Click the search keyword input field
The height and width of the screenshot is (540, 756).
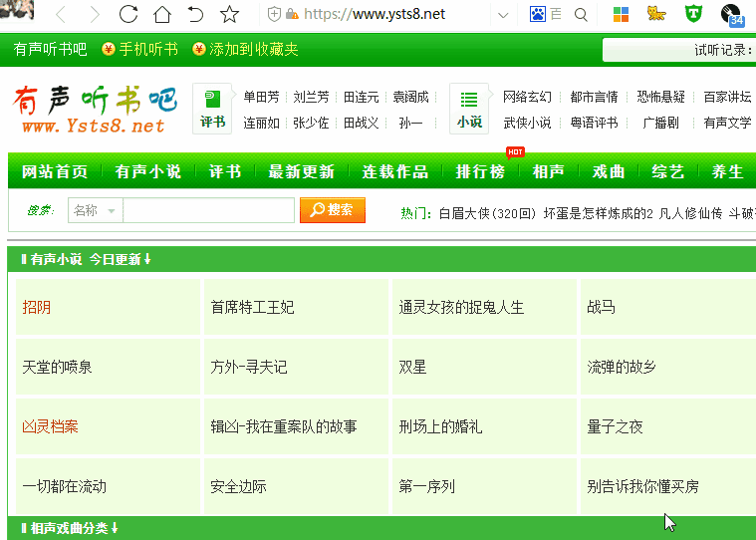[x=209, y=210]
